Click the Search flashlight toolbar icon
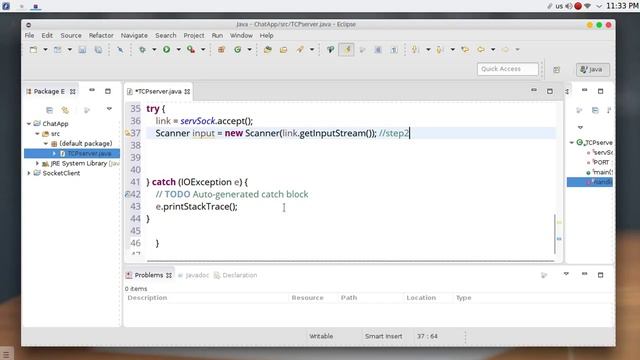The image size is (640, 360). (300, 50)
